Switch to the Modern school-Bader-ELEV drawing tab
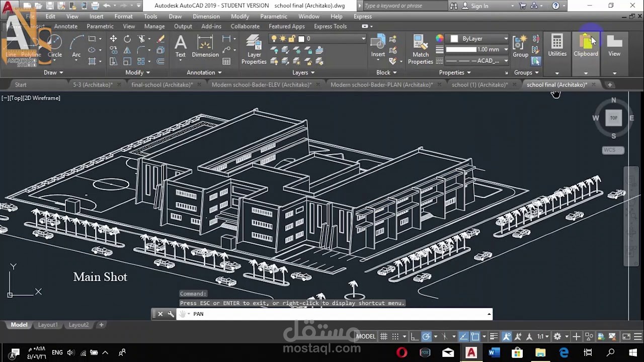 coord(262,84)
